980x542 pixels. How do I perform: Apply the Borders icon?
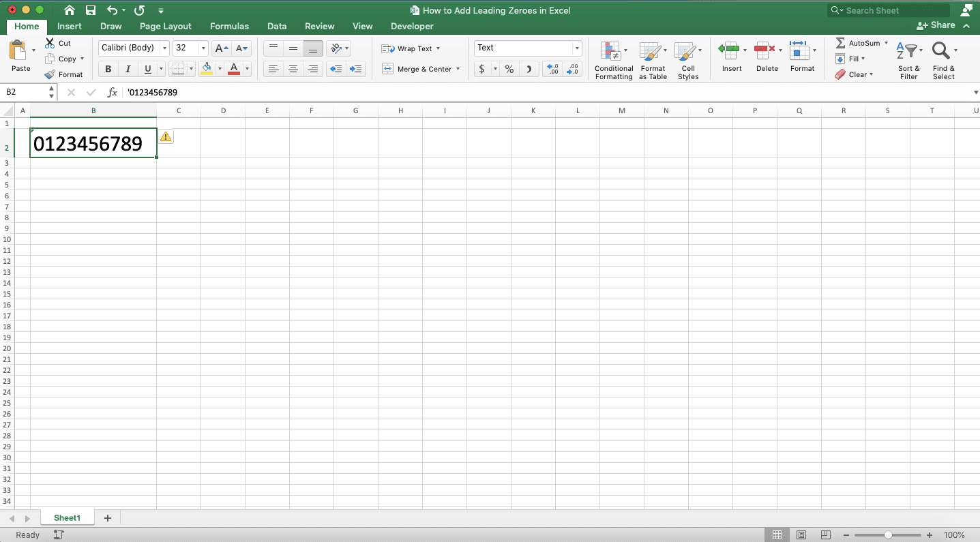[177, 69]
